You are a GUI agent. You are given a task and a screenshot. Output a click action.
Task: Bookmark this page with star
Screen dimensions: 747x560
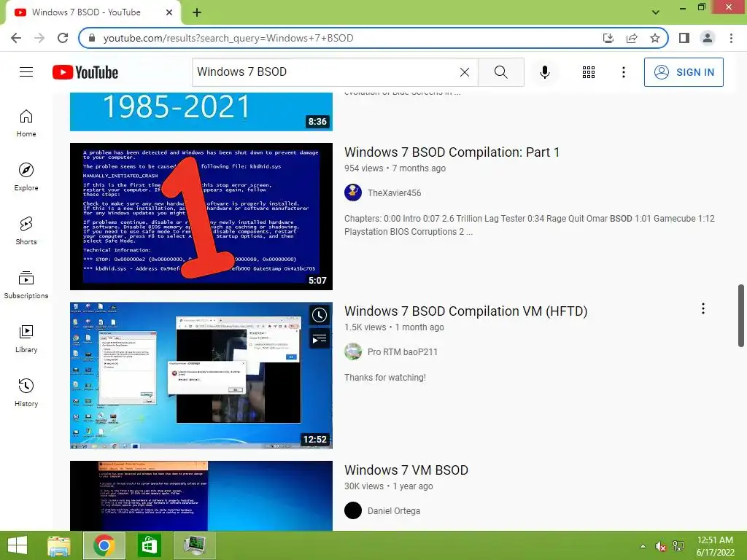(x=655, y=38)
